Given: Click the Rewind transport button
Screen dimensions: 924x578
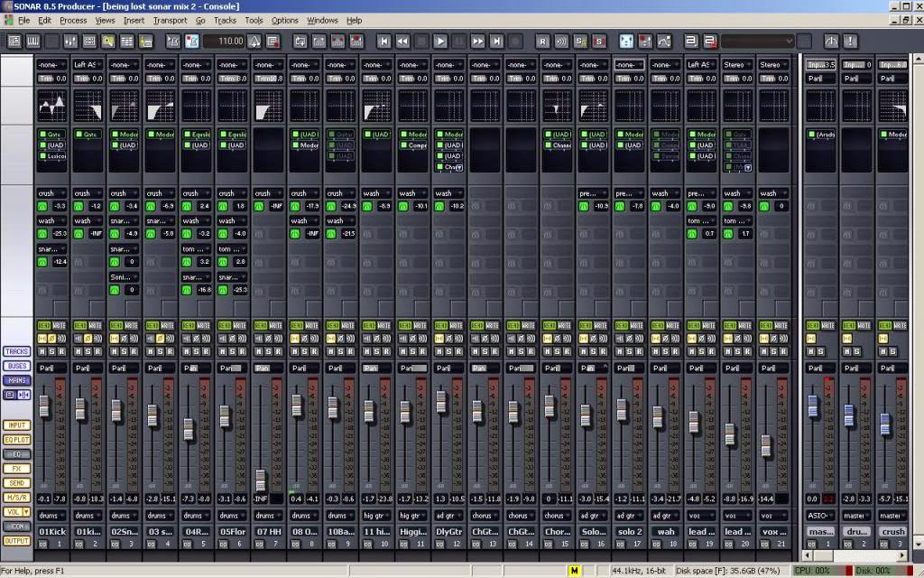Looking at the screenshot, I should (x=402, y=41).
